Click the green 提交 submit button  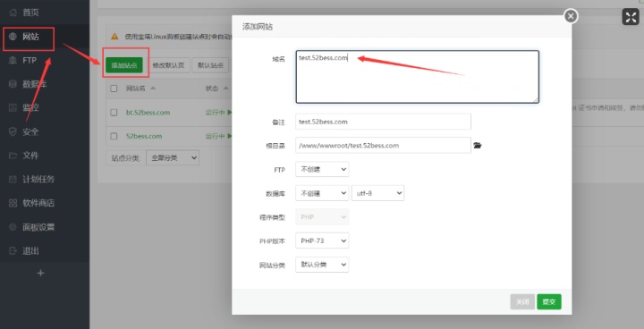pos(549,302)
